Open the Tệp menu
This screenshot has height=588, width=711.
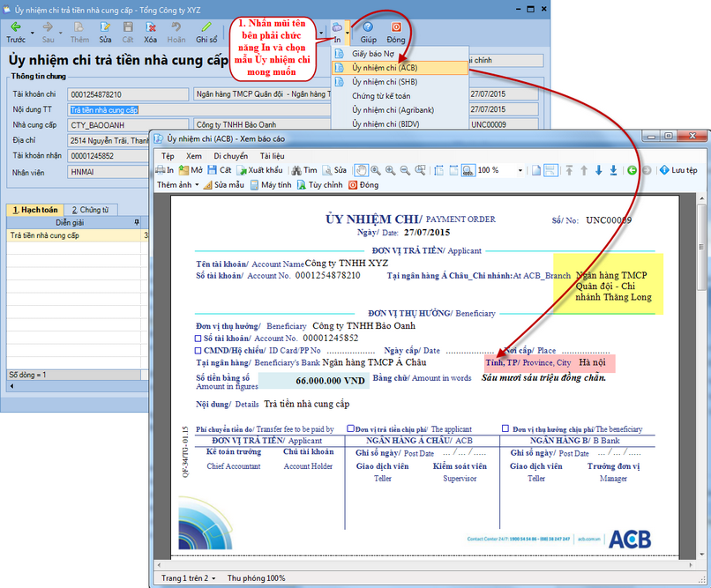pyautogui.click(x=168, y=156)
